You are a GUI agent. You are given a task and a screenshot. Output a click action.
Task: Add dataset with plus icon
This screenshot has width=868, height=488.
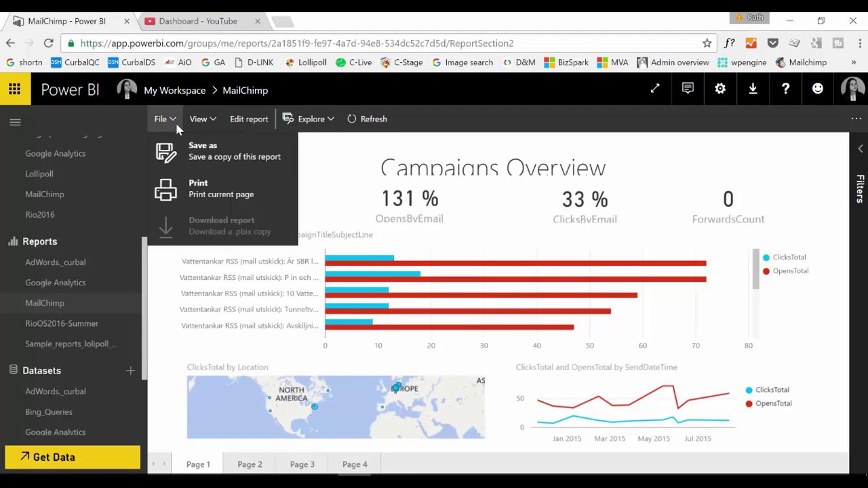pos(130,371)
